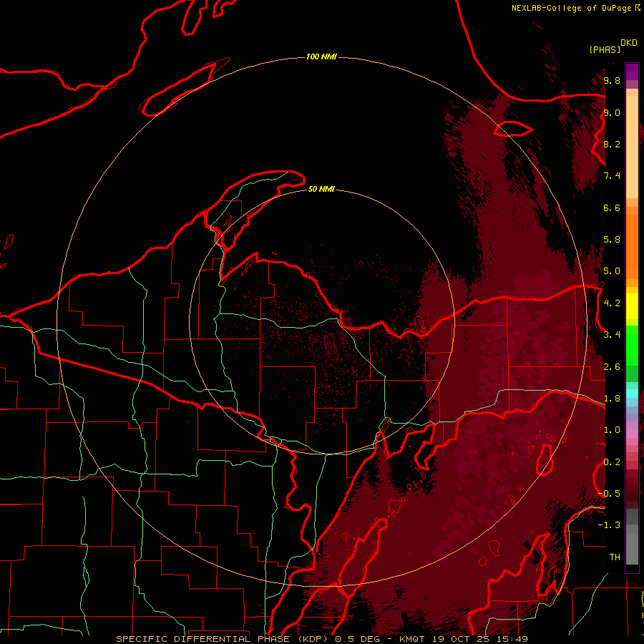The height and width of the screenshot is (644, 644).
Task: Click the 5.0 value on the scale
Action: (612, 271)
